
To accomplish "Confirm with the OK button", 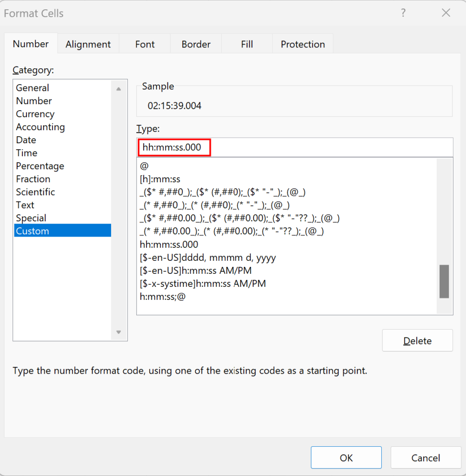I will pos(346,458).
